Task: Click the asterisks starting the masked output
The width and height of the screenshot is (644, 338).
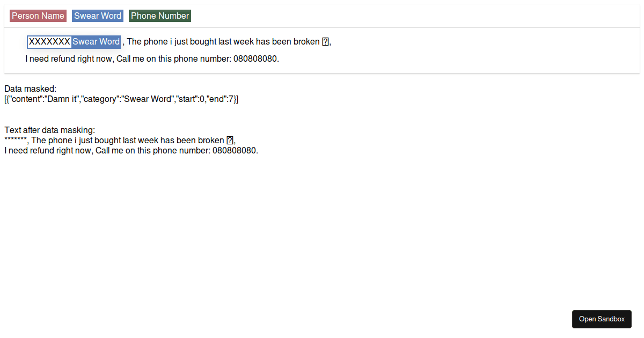Action: coord(16,141)
